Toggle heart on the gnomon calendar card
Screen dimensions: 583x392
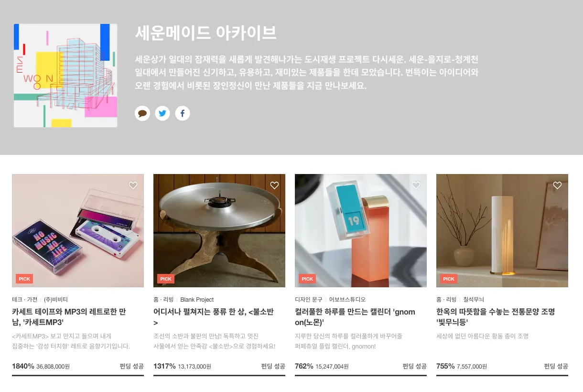[x=416, y=185]
